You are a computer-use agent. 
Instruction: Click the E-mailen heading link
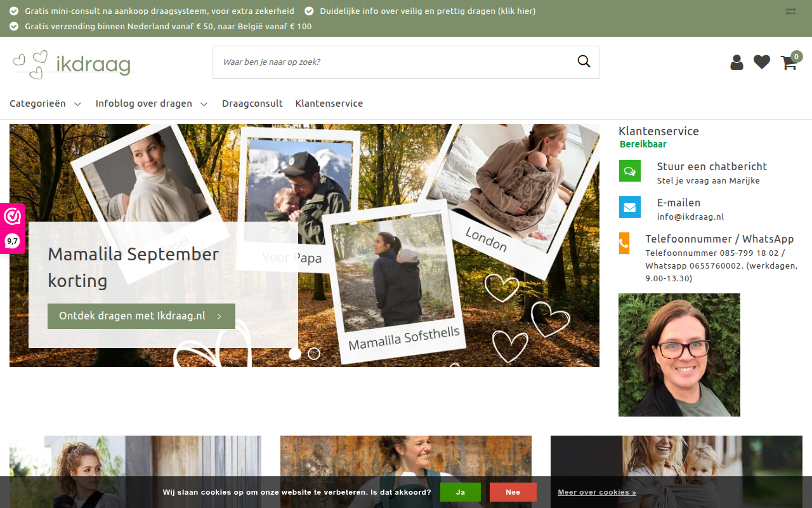[679, 203]
